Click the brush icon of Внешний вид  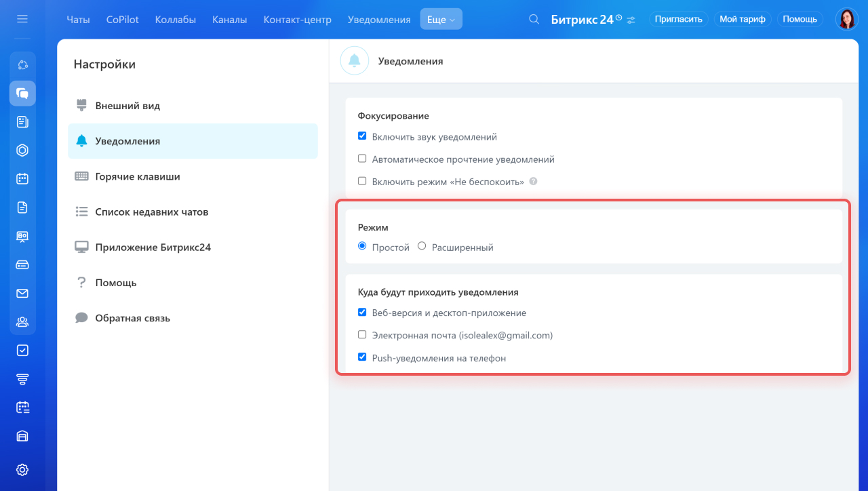[81, 106]
